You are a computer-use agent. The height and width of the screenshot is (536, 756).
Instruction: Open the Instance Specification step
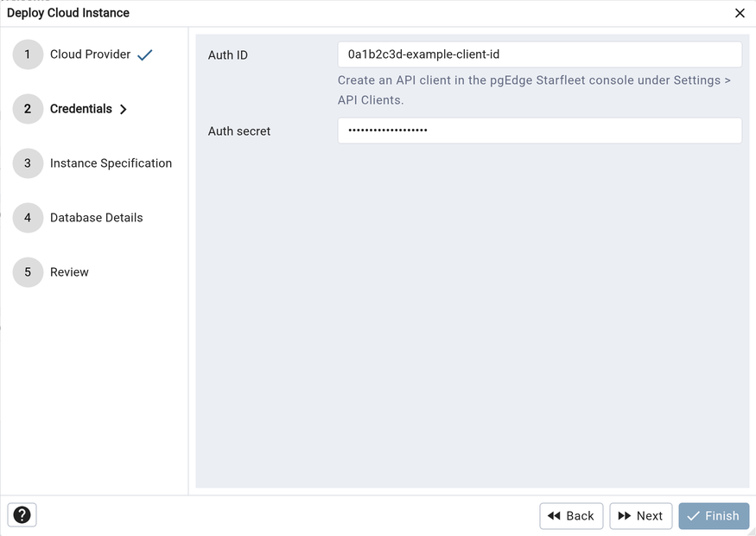point(111,163)
